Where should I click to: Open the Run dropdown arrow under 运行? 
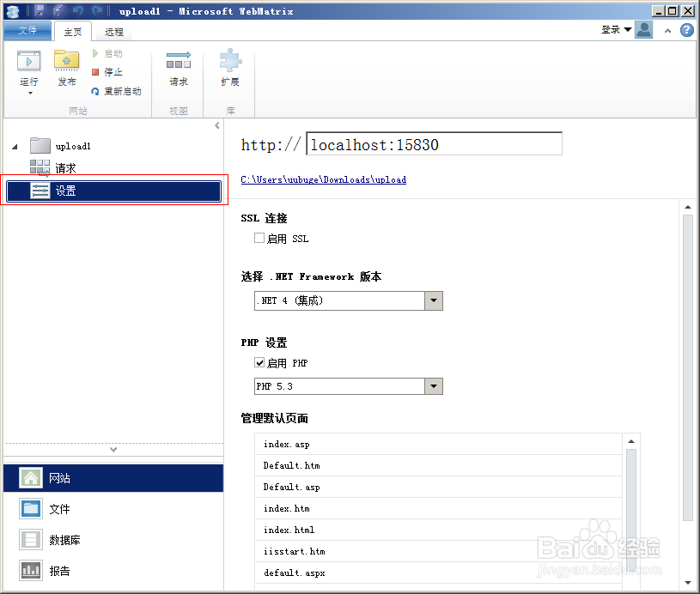[30, 94]
